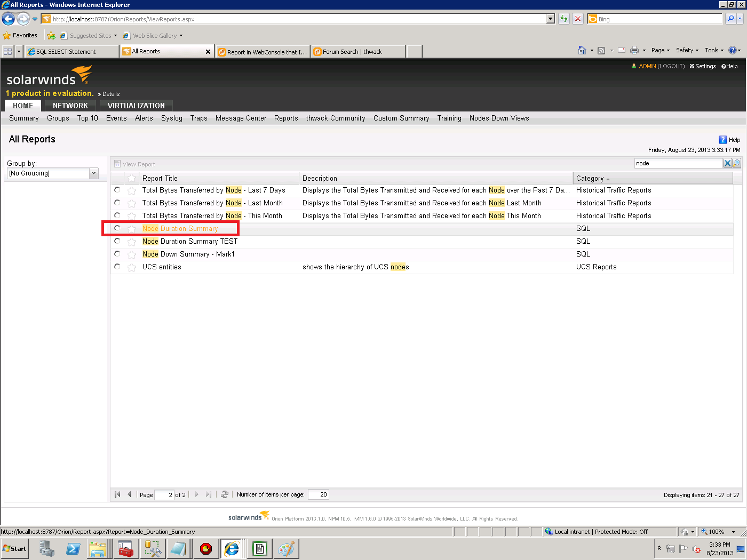This screenshot has width=747, height=560.
Task: Open the Nodes Down Views menu item
Action: coord(499,118)
